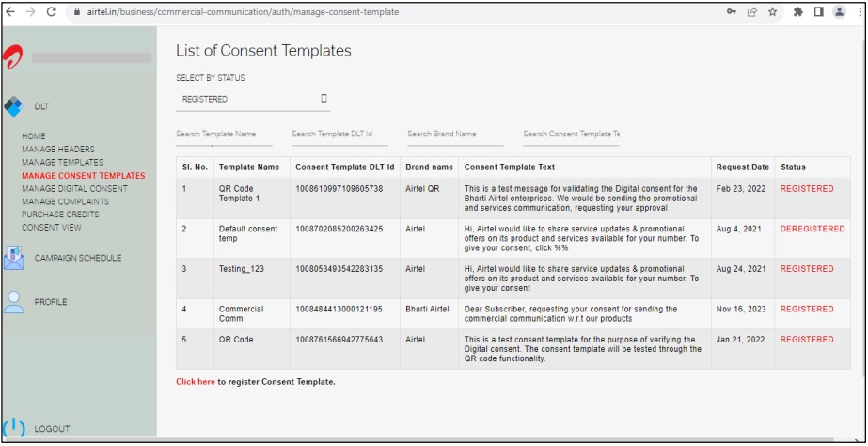Image resolution: width=868 pixels, height=446 pixels.
Task: Click the LOGOUT label
Action: pos(52,429)
